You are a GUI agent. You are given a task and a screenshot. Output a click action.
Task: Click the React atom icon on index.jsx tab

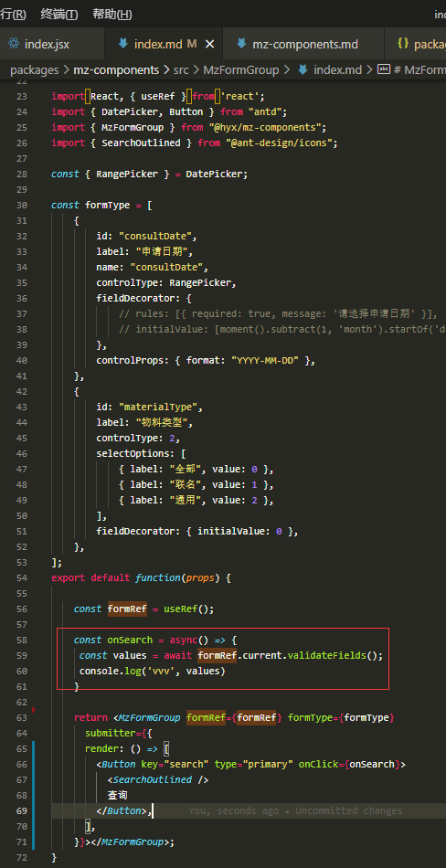point(14,44)
